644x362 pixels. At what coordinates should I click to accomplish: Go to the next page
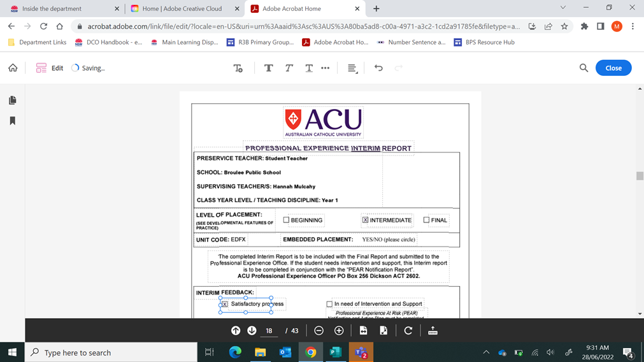click(x=252, y=331)
